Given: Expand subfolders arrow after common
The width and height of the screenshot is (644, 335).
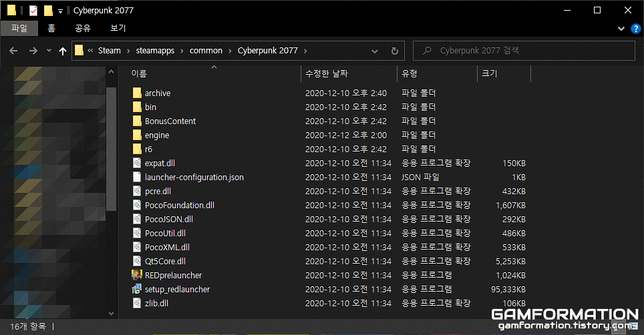Looking at the screenshot, I should coord(230,51).
